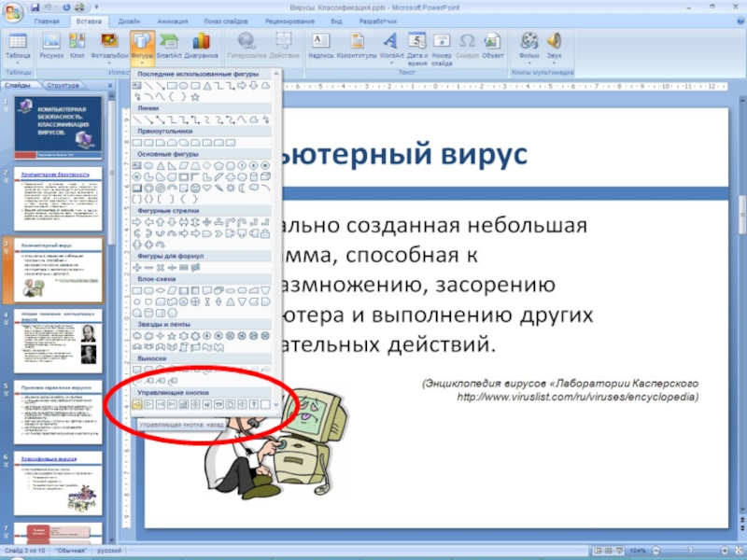The width and height of the screenshot is (747, 560).
Task: Choose sun shape in Основные фигуры
Action: tap(231, 189)
